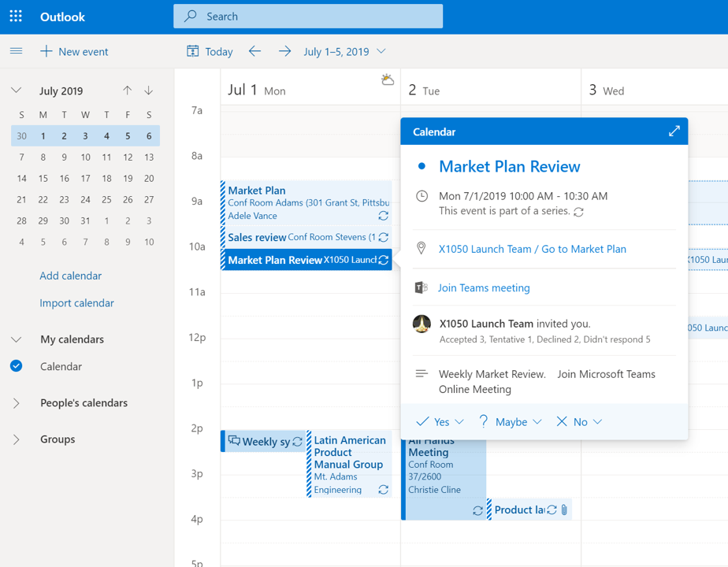Open the Weekly sync event on Monday
This screenshot has width=728, height=567.
(263, 441)
